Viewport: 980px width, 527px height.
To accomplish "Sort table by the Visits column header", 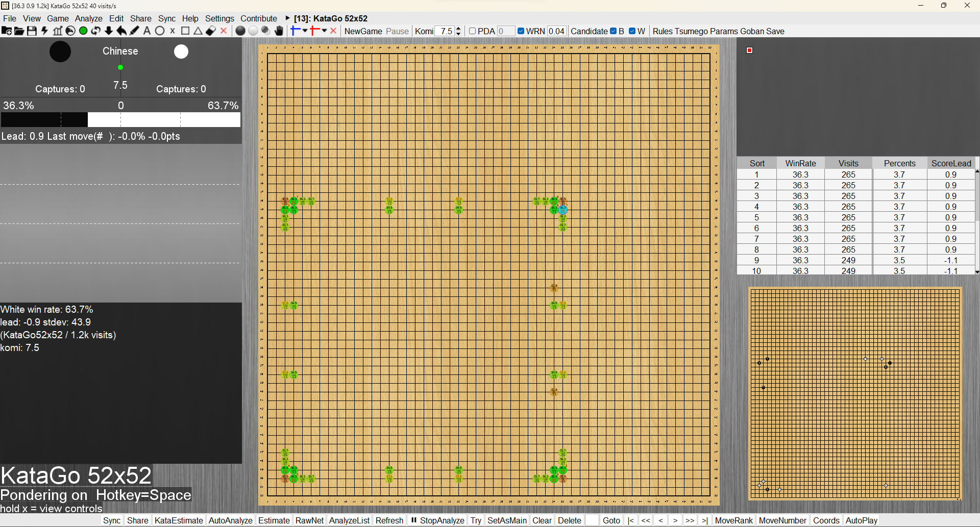I will click(x=848, y=163).
